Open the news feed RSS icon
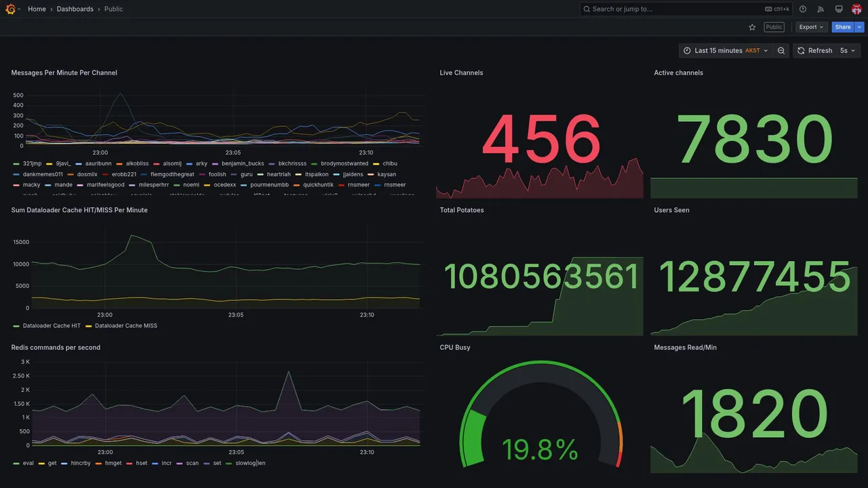Image resolution: width=868 pixels, height=488 pixels. pyautogui.click(x=821, y=9)
